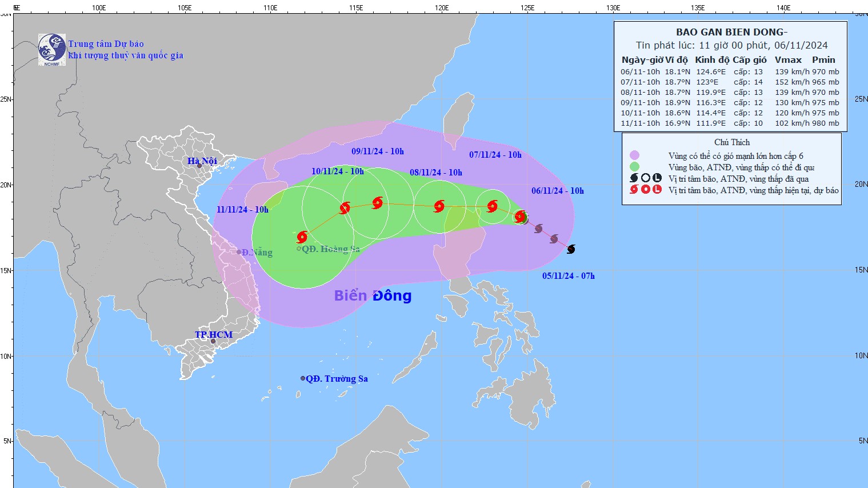Screen dimensions: 868x488
Task: Select the red storm icon for 11/11/24 - 10h
Action: (302, 237)
